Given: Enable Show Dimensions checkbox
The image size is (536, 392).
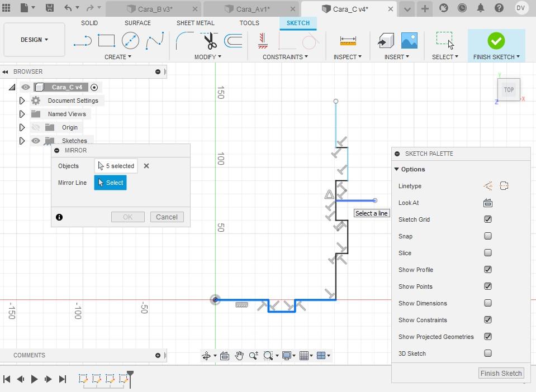Looking at the screenshot, I should coord(488,303).
